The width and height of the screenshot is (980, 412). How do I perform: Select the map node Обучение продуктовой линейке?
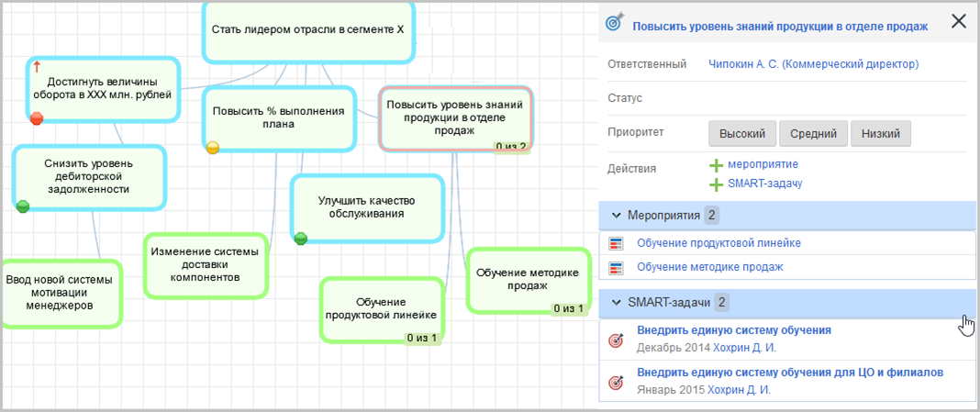(x=382, y=309)
